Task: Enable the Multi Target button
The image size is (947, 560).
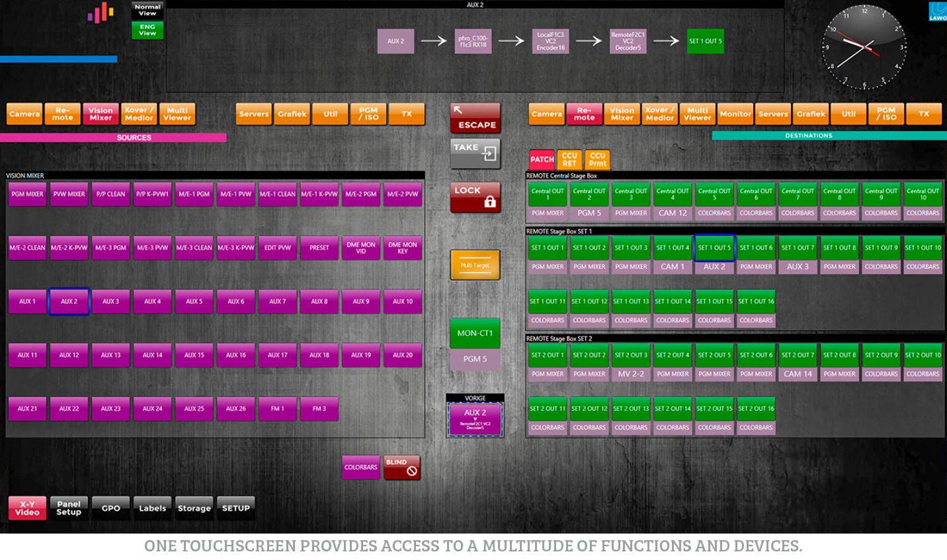Action: [475, 264]
